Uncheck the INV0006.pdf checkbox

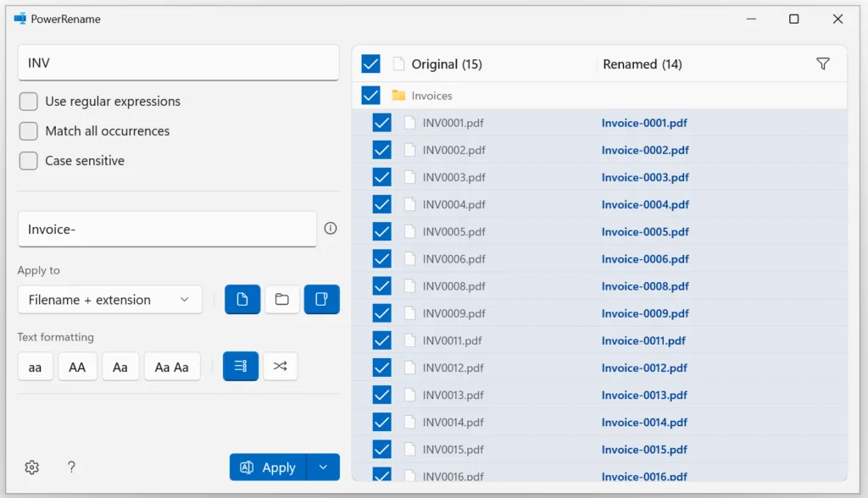tap(382, 258)
